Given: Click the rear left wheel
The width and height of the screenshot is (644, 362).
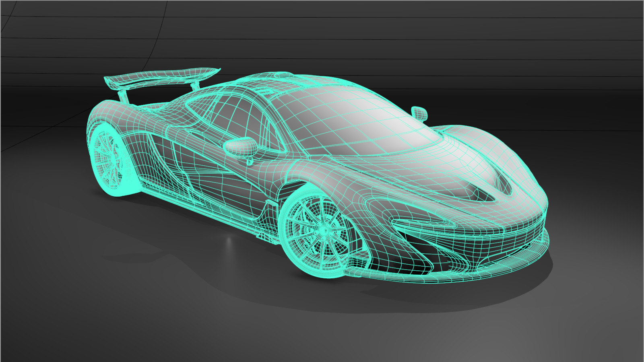Looking at the screenshot, I should [109, 157].
